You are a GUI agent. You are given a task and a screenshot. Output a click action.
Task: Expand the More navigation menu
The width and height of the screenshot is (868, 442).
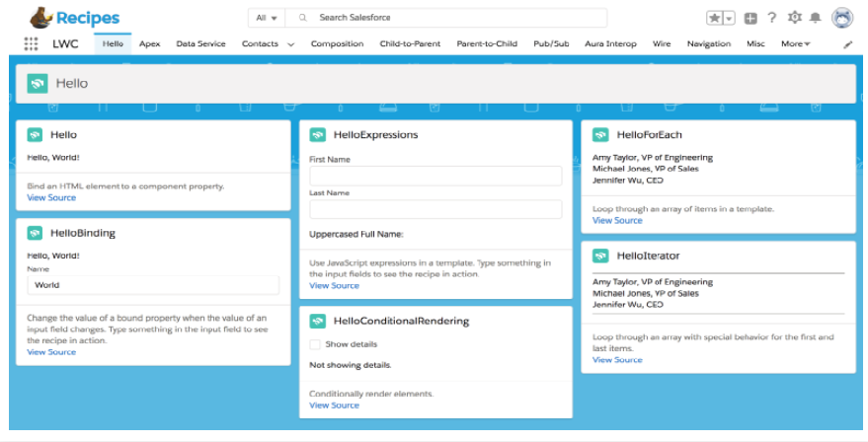(795, 44)
